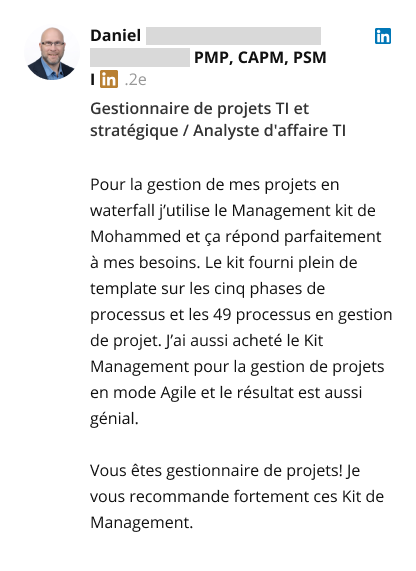Click the '49 processus' text
Viewport: 416px width, 571px height.
coord(259,315)
